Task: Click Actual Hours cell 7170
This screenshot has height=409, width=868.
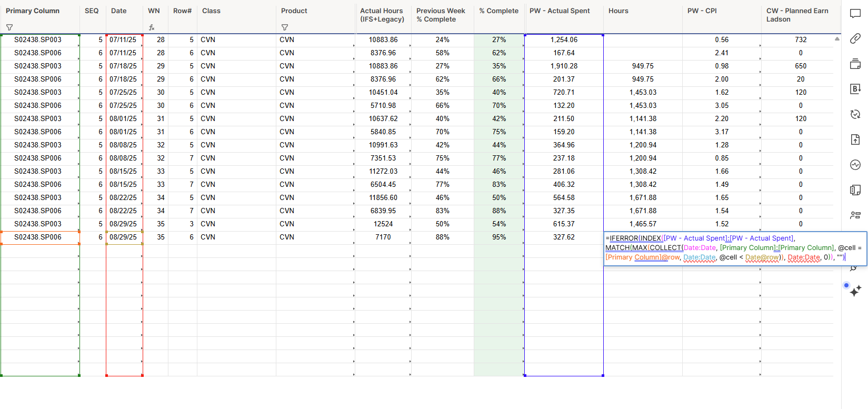Action: click(383, 237)
